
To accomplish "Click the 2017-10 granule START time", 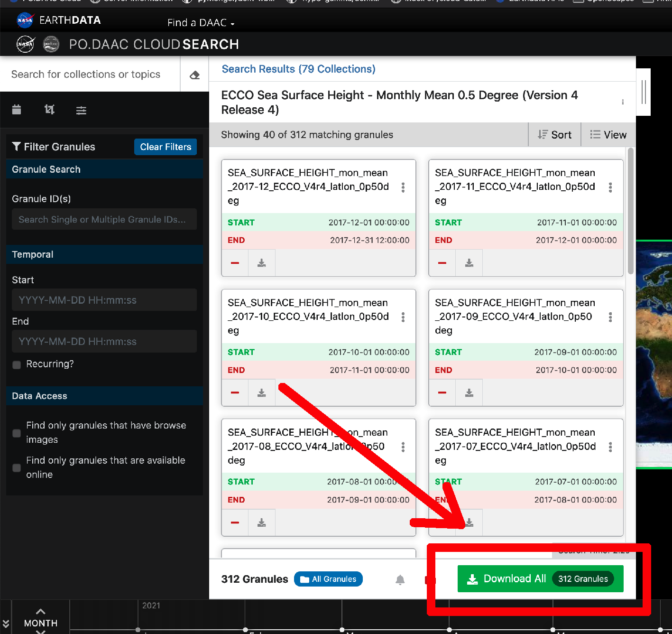I will pos(369,352).
